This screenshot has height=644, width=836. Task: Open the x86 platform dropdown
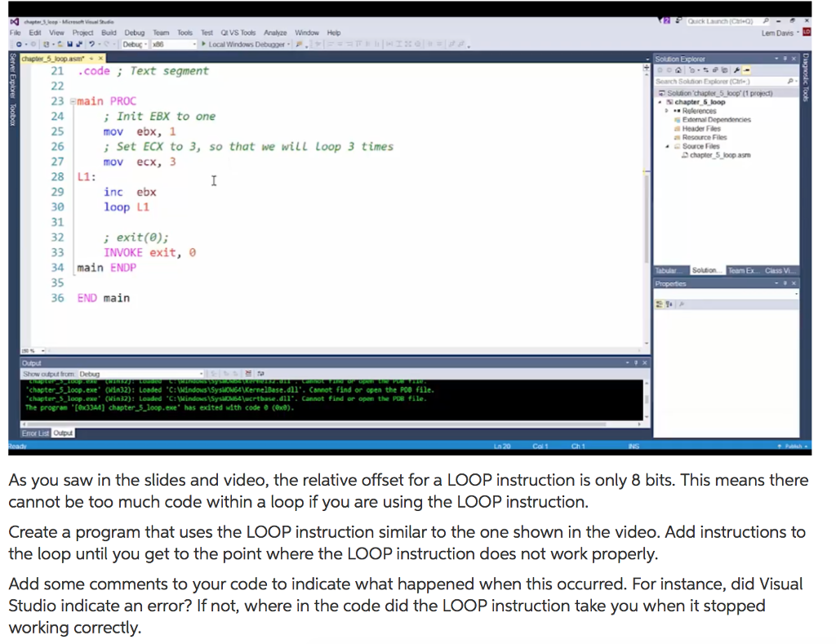point(193,44)
